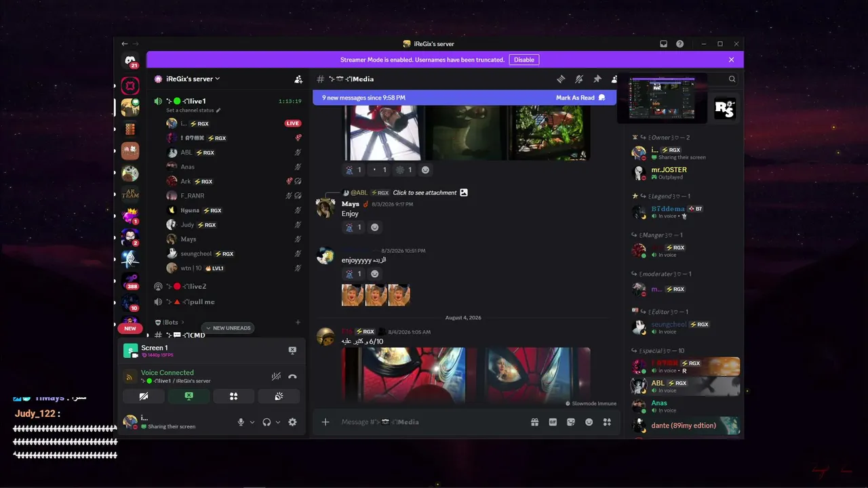Open the Inbox icon in title bar
Image resolution: width=868 pixels, height=488 pixels.
pos(663,44)
